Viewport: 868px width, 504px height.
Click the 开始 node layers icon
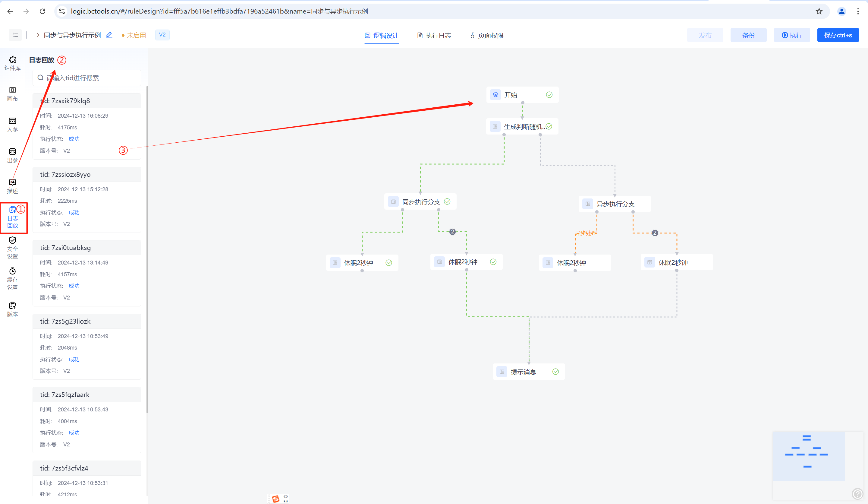(495, 95)
